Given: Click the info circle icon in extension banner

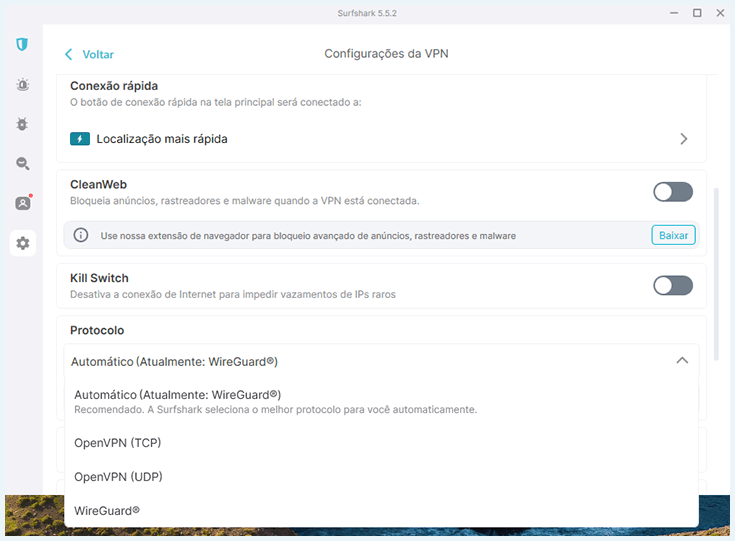Looking at the screenshot, I should 81,235.
